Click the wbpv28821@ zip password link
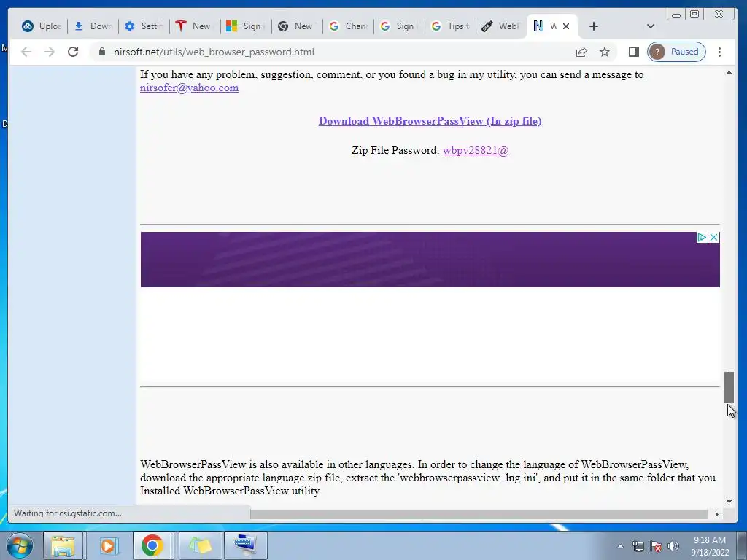 click(476, 150)
